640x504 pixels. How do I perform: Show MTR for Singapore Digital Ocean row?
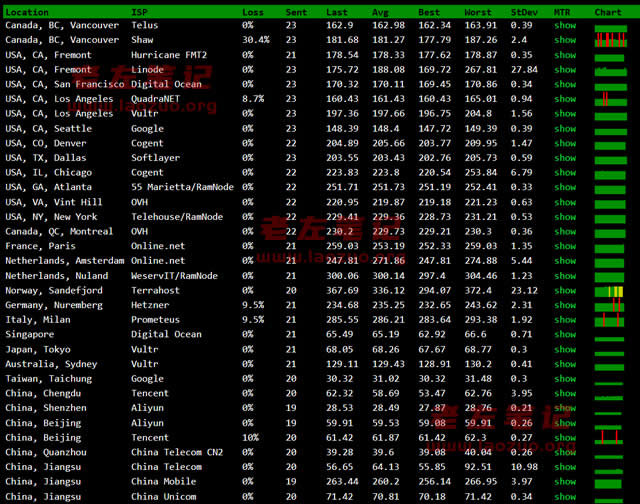click(565, 335)
